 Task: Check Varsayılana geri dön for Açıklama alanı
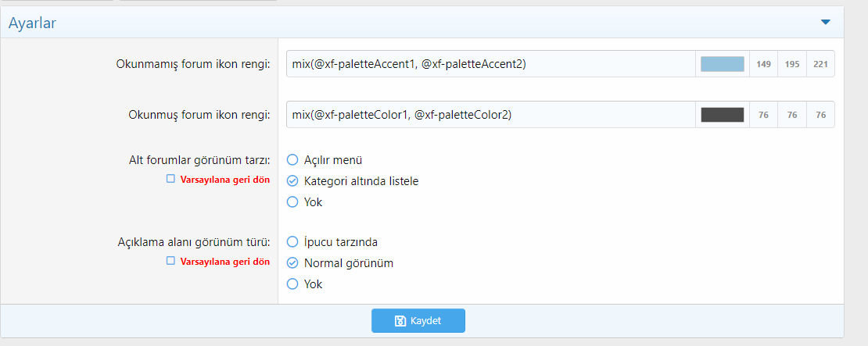(171, 261)
